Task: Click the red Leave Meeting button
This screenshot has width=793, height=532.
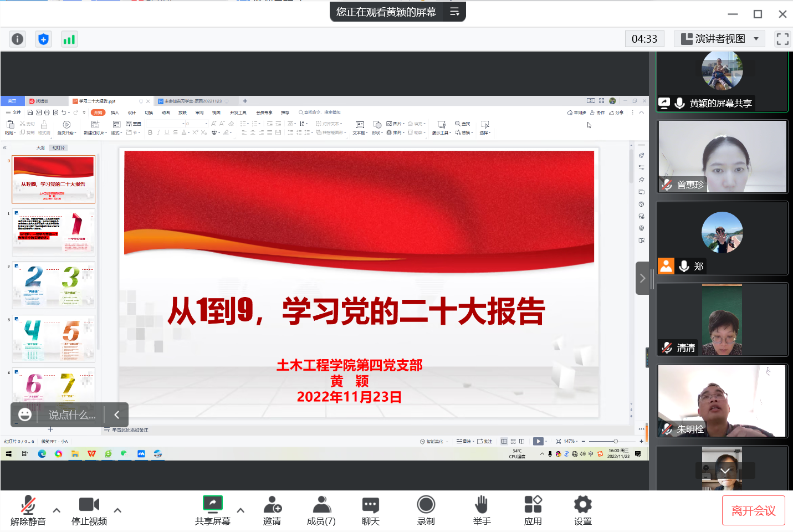Action: pyautogui.click(x=753, y=510)
